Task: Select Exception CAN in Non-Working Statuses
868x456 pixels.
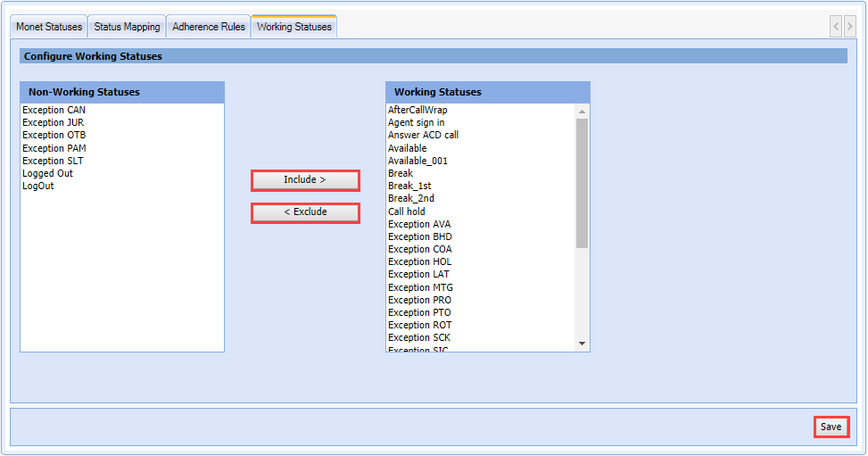Action: (x=54, y=111)
